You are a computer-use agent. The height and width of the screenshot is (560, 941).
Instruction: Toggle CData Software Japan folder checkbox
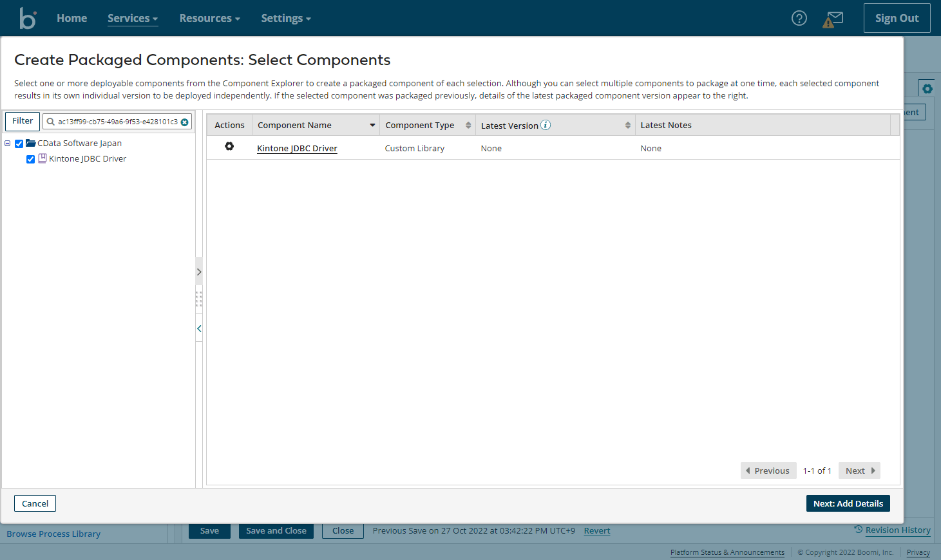(19, 144)
